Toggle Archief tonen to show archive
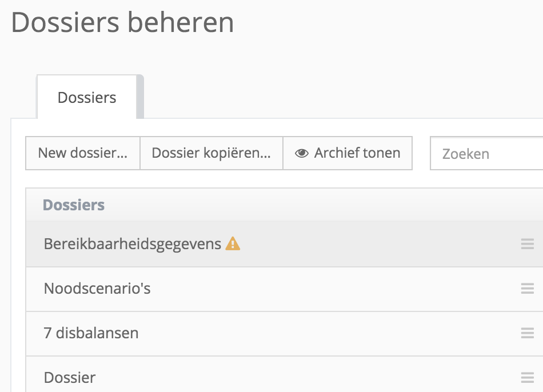 (348, 153)
